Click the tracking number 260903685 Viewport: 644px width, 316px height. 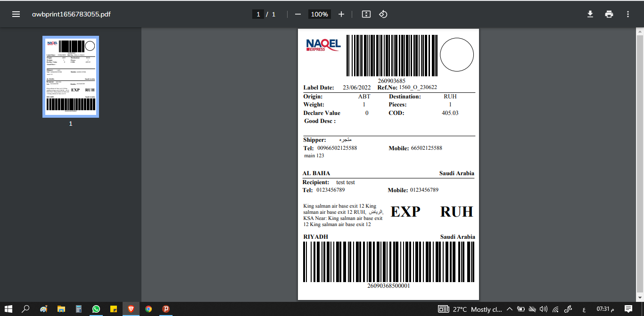point(391,81)
